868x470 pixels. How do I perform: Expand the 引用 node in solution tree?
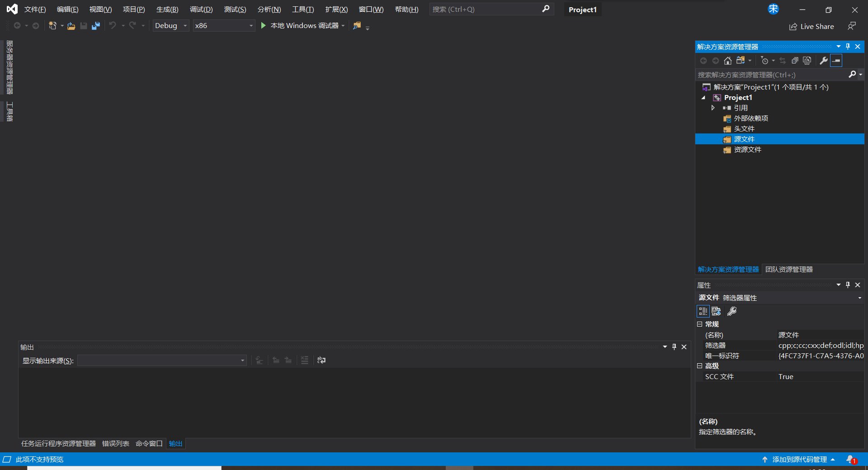point(713,108)
